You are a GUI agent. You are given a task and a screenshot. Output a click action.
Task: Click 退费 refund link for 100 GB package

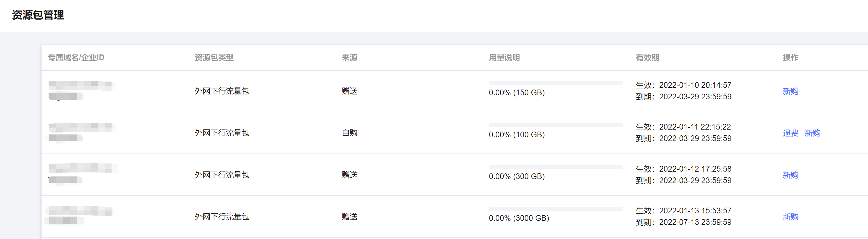tap(790, 133)
